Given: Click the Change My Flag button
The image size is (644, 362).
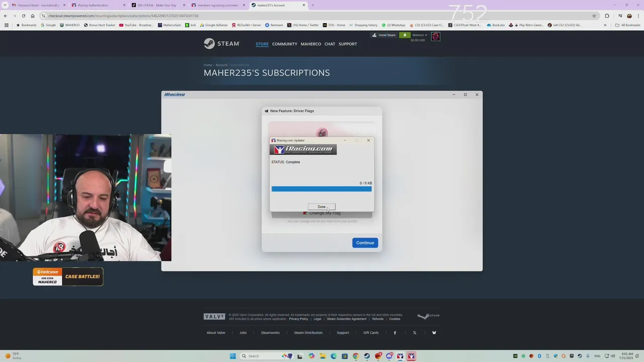Looking at the screenshot, I should click(322, 214).
